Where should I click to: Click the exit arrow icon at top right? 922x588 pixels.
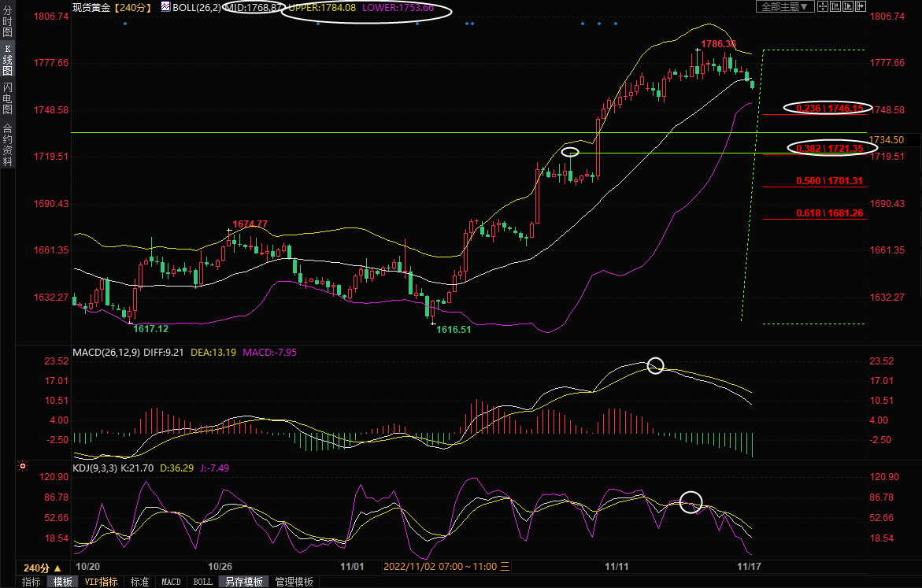coord(861,6)
